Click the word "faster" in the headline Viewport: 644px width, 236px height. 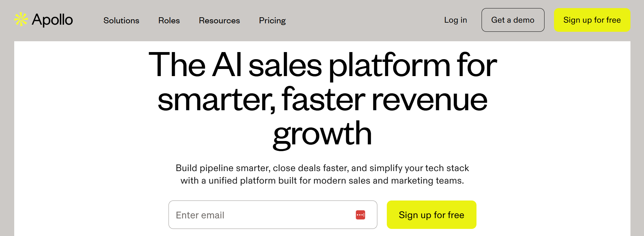click(x=323, y=100)
